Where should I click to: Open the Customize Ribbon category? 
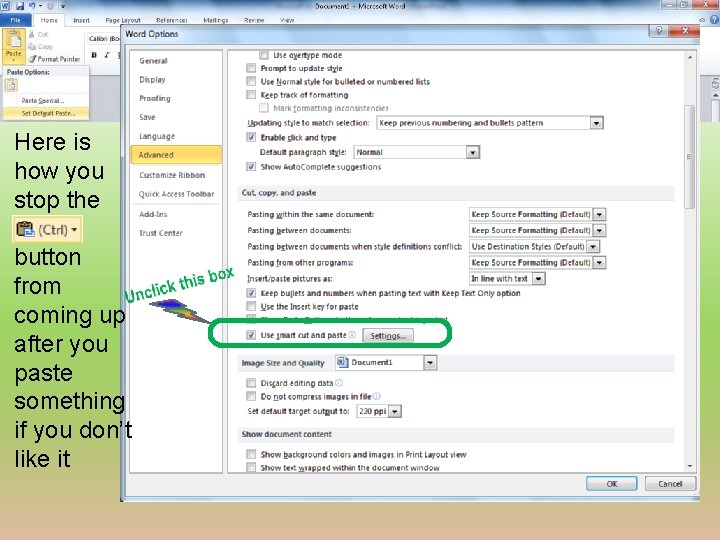click(x=172, y=175)
